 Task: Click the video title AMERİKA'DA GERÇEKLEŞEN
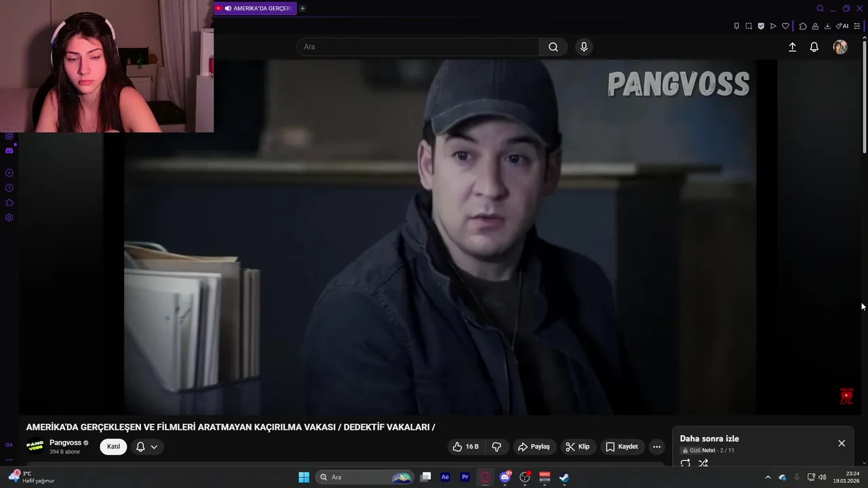pyautogui.click(x=231, y=427)
